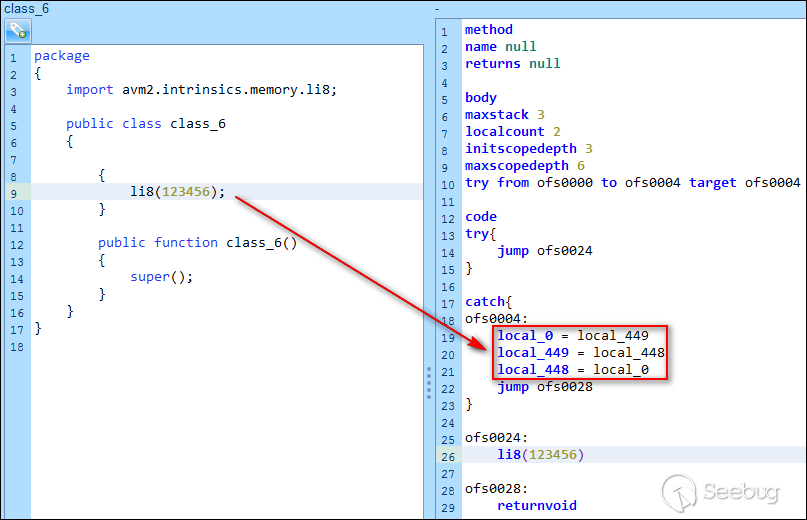The image size is (807, 520).
Task: Click the 'ofs0004:' label
Action: point(496,319)
